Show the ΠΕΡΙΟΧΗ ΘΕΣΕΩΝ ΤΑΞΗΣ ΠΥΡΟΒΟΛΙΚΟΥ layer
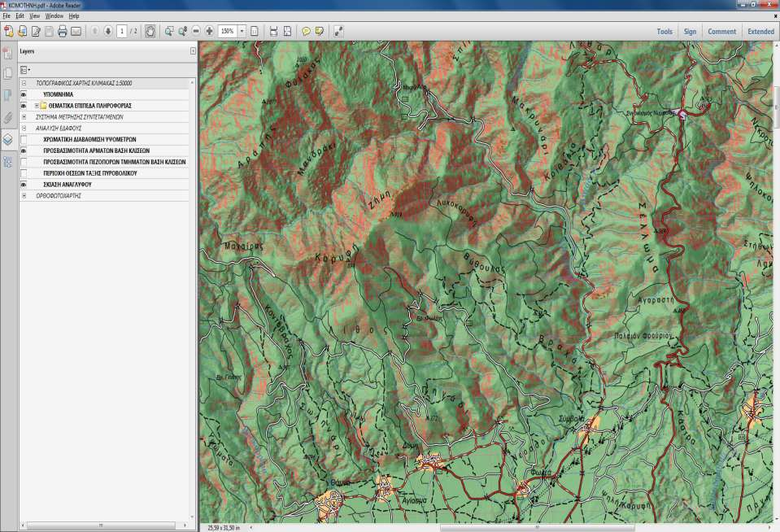Screen dimensions: 780x532 click(x=24, y=173)
